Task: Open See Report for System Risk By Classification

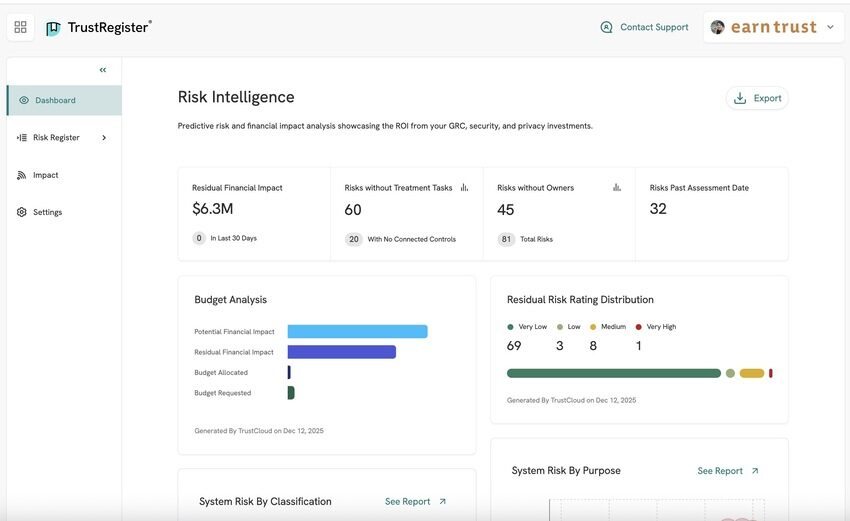Action: coord(408,501)
